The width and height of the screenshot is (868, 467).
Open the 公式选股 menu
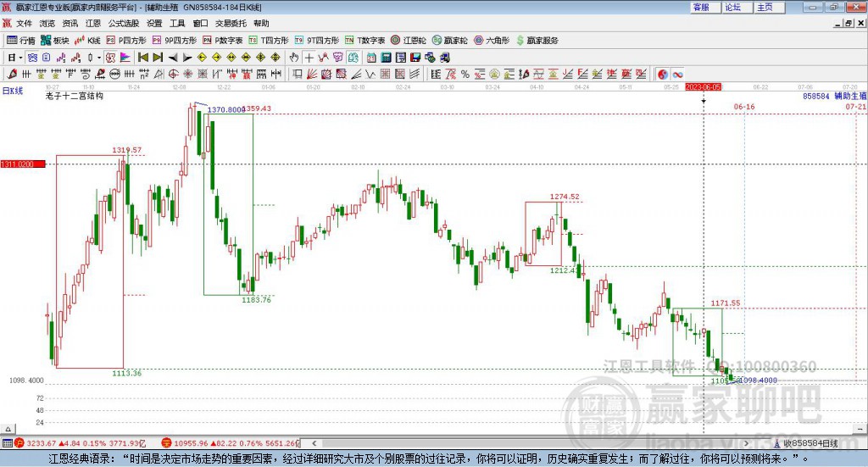tap(124, 23)
